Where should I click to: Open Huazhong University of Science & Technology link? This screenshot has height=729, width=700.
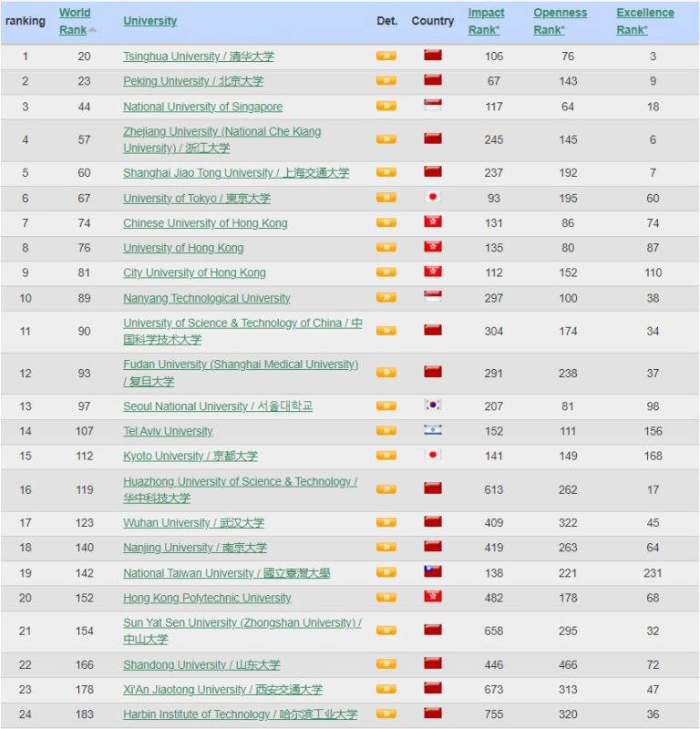240,489
